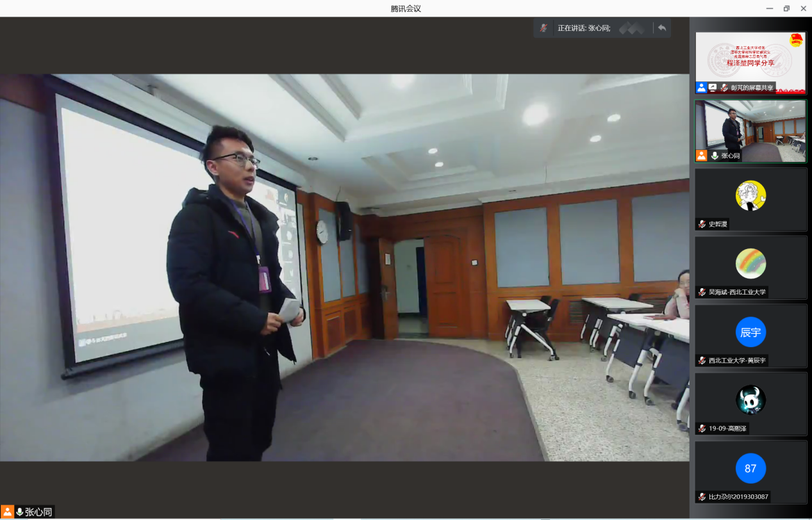This screenshot has width=812, height=520.
Task: Click muted mic icon next to 19-09-高熙泽
Action: coord(702,428)
